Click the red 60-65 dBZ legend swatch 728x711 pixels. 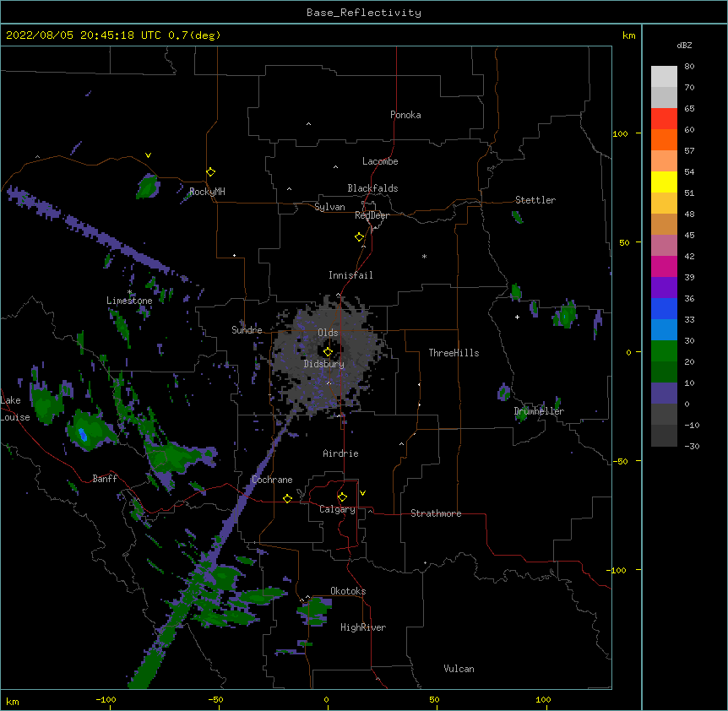click(x=664, y=118)
